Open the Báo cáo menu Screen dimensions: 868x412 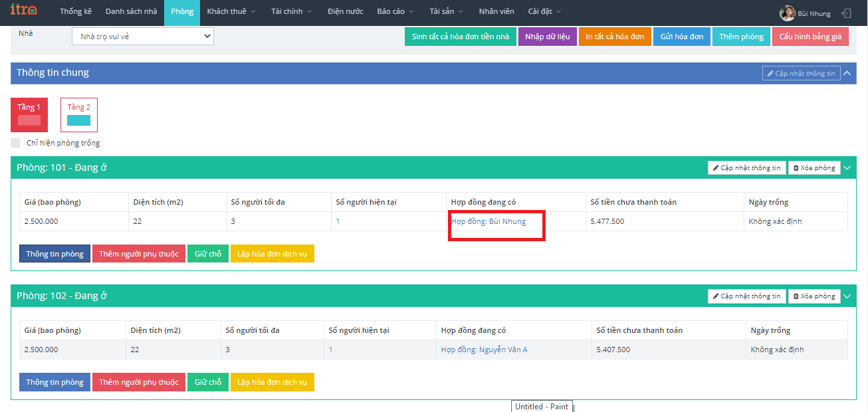point(395,12)
